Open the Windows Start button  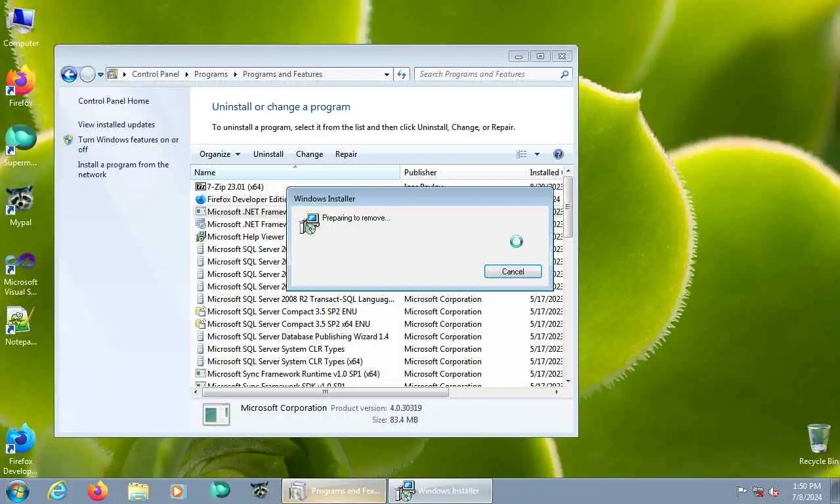point(17,491)
